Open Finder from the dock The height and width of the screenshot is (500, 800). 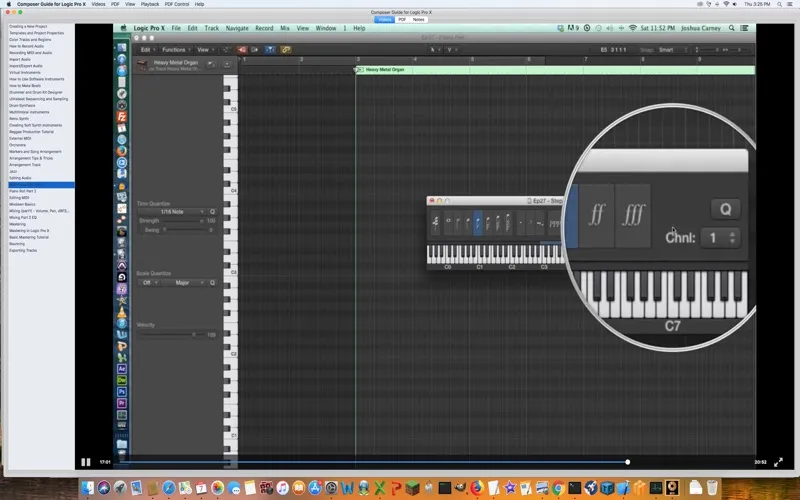pyautogui.click(x=88, y=488)
